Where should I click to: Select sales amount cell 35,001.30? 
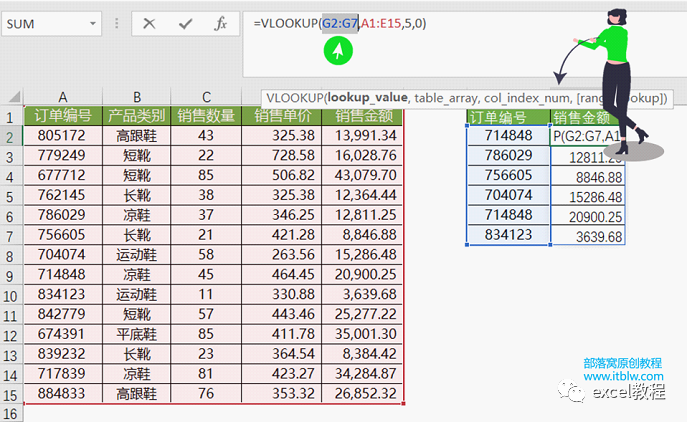click(362, 334)
